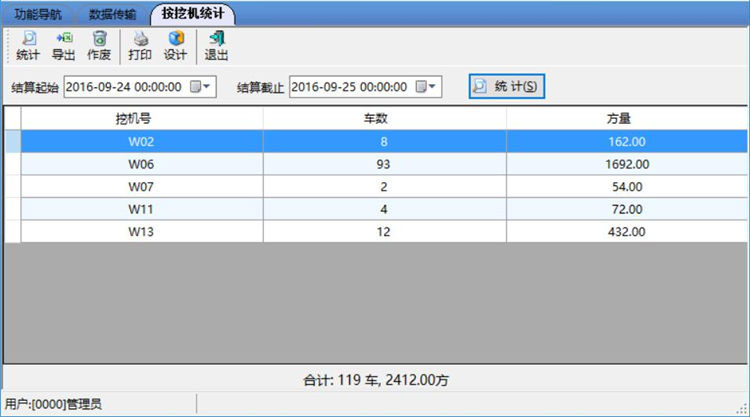
Task: Click the 方量 column header
Action: (626, 119)
